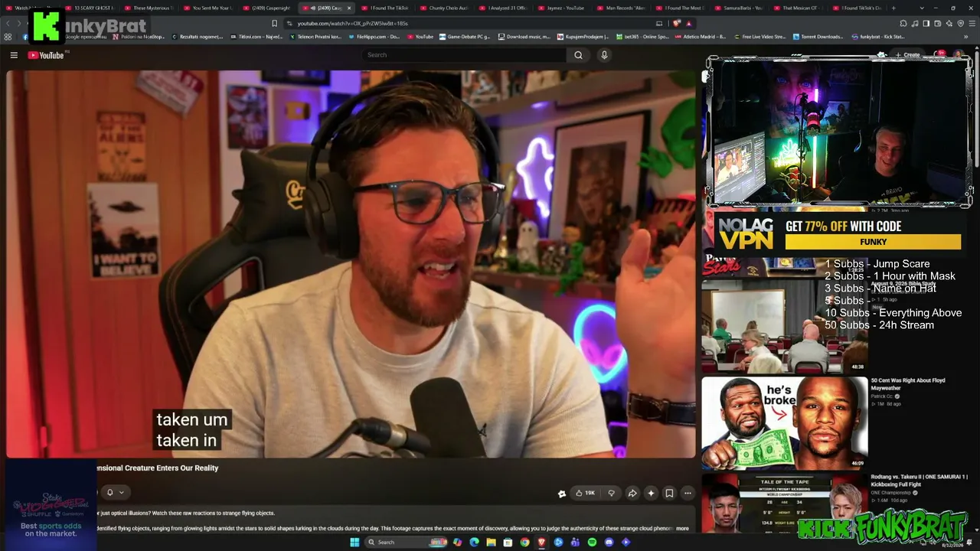The height and width of the screenshot is (551, 980).
Task: Switch to '13 SCARY GHOST' tab
Action: click(91, 8)
